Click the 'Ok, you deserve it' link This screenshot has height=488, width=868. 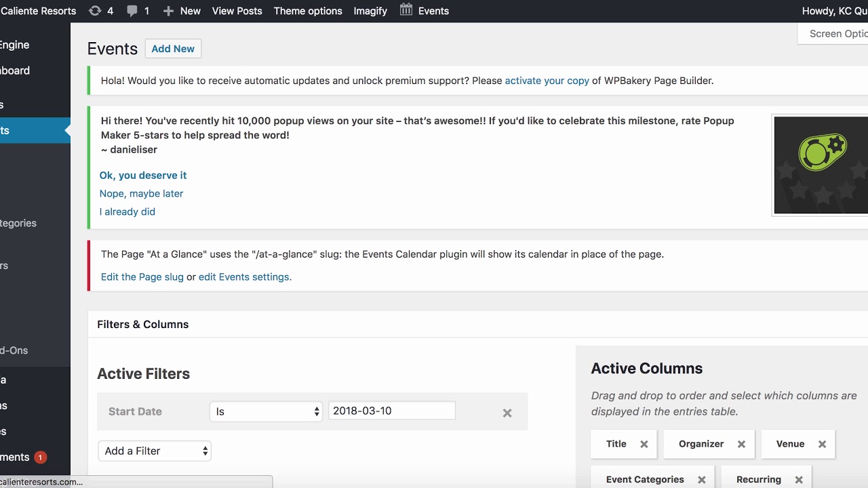143,176
